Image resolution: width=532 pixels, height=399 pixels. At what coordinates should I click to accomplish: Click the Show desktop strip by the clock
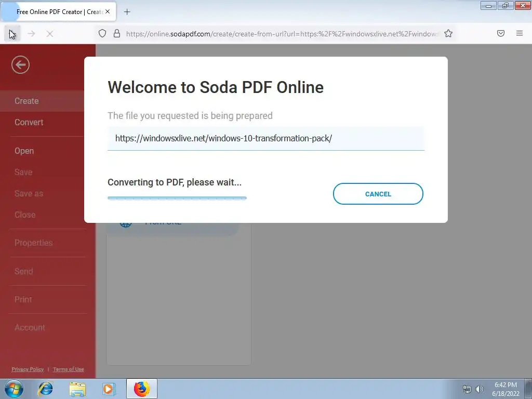coord(528,389)
